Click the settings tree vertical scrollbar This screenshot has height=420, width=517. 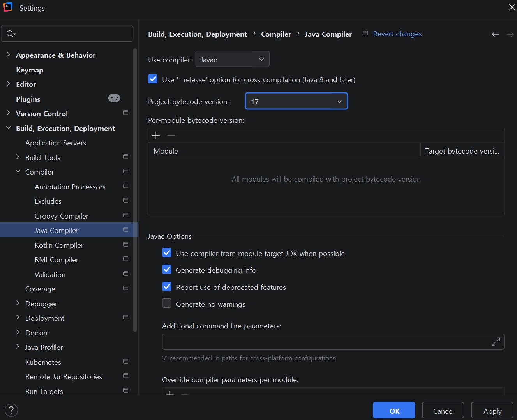click(x=135, y=190)
